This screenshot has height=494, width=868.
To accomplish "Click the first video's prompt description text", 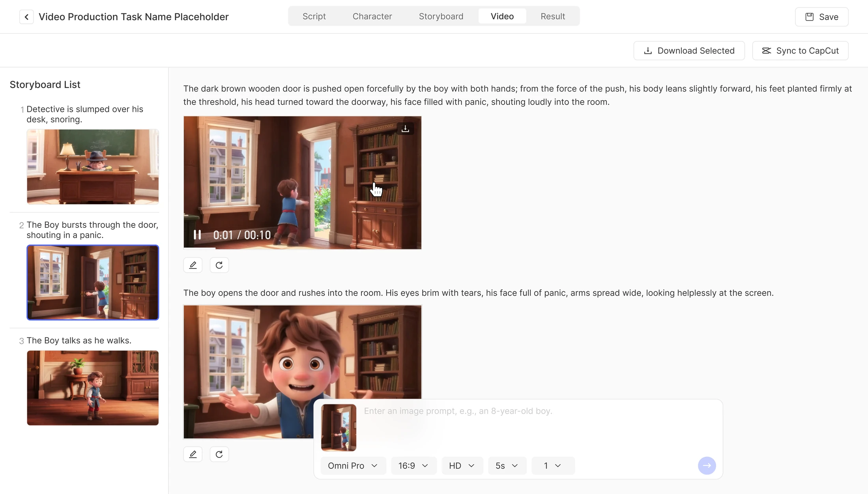I will [x=518, y=95].
